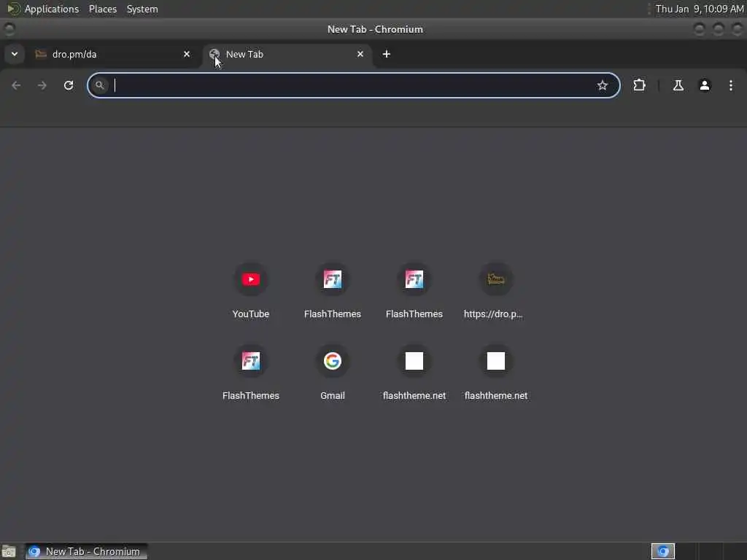Open the Applications menu
Viewport: 747px width, 560px height.
pos(52,9)
